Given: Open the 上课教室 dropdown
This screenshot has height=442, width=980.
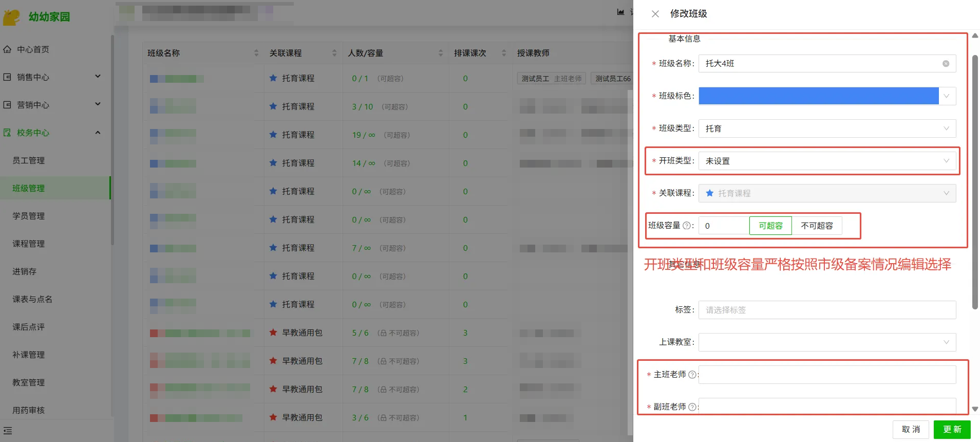Looking at the screenshot, I should (x=827, y=342).
